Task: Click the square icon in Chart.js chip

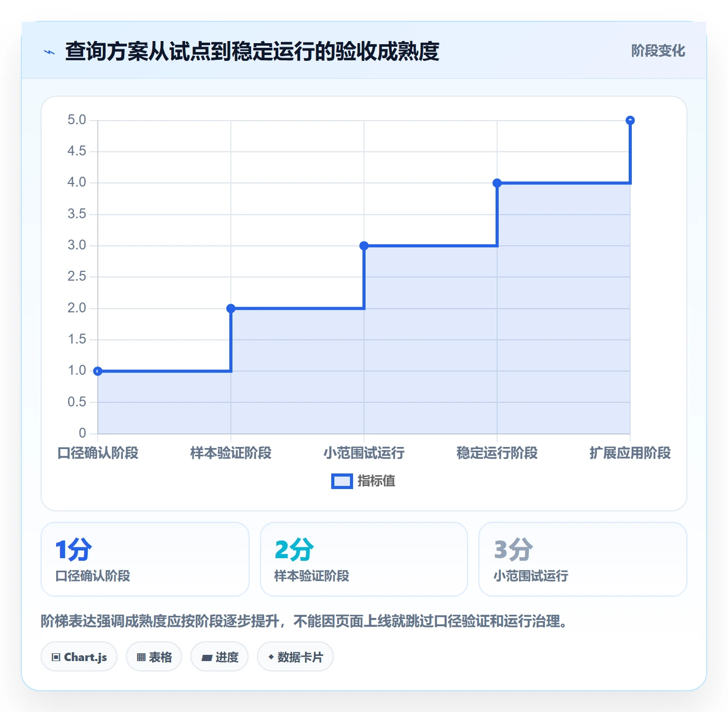Action: 56,657
